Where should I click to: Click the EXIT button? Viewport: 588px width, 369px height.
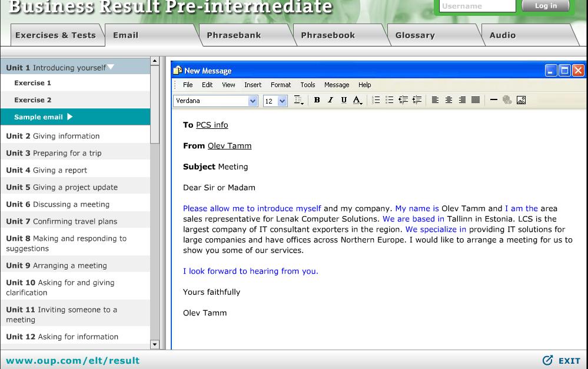(569, 361)
